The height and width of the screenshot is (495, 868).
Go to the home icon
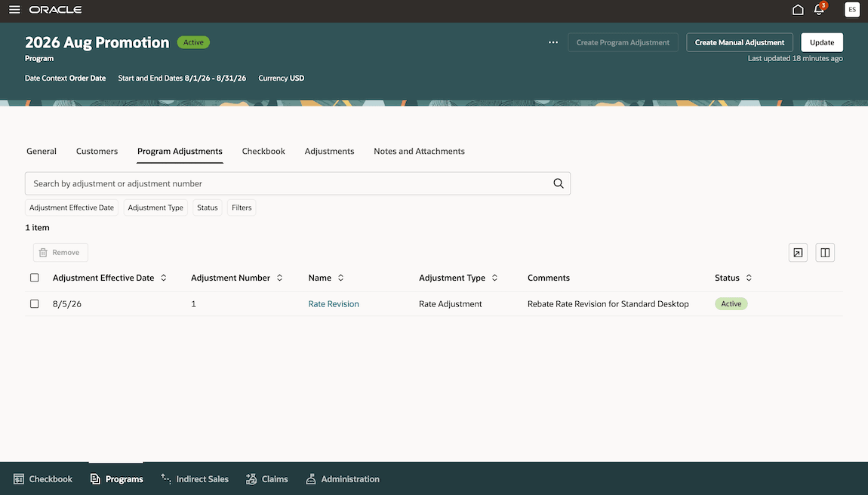[798, 9]
